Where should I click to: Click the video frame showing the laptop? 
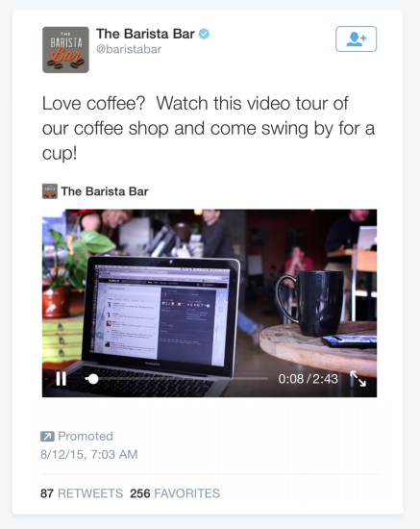point(210,303)
